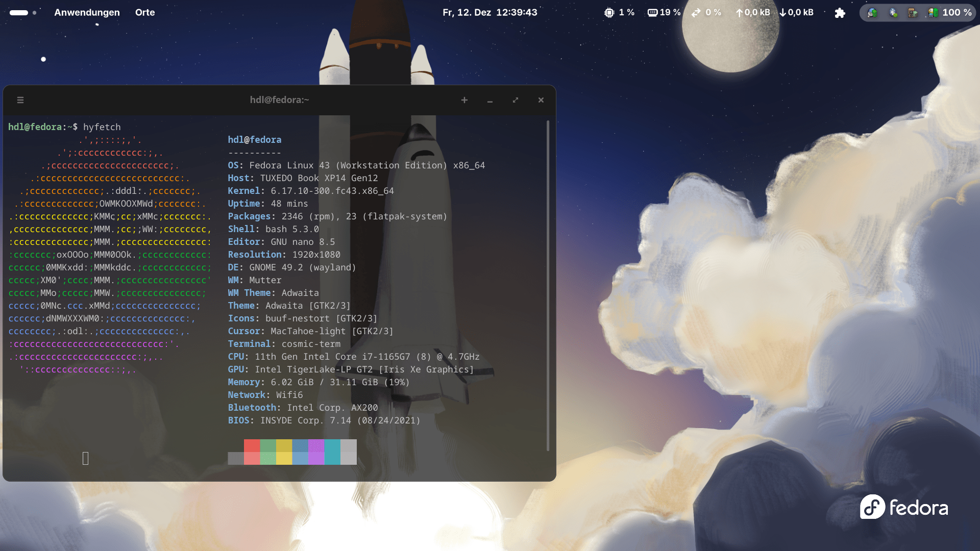The width and height of the screenshot is (980, 551).
Task: Maximize the terminal window
Action: (x=516, y=100)
